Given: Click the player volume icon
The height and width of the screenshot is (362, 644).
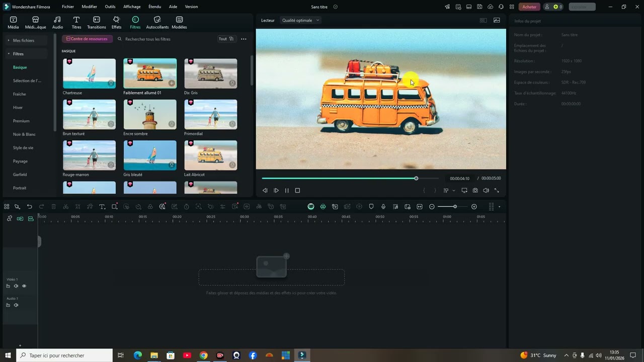Looking at the screenshot, I should pyautogui.click(x=486, y=191).
